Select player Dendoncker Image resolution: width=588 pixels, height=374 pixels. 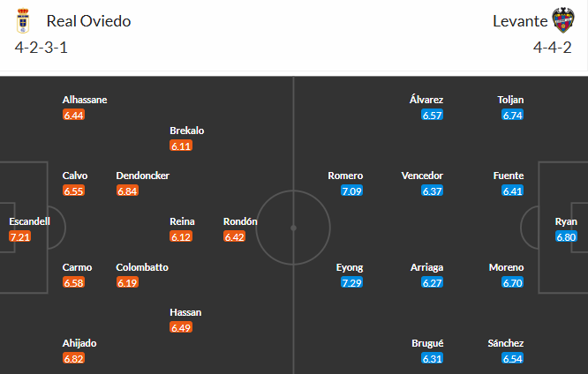click(x=142, y=176)
